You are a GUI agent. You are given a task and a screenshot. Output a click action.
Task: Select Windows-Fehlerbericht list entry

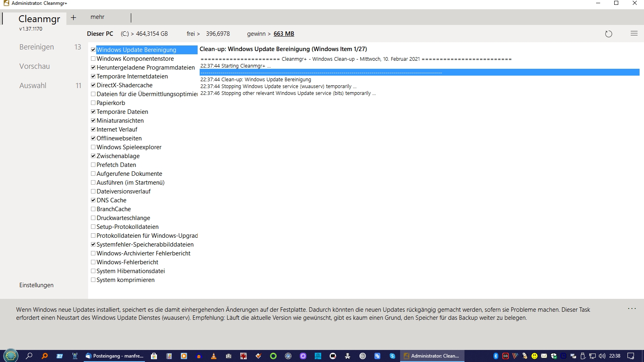click(127, 262)
